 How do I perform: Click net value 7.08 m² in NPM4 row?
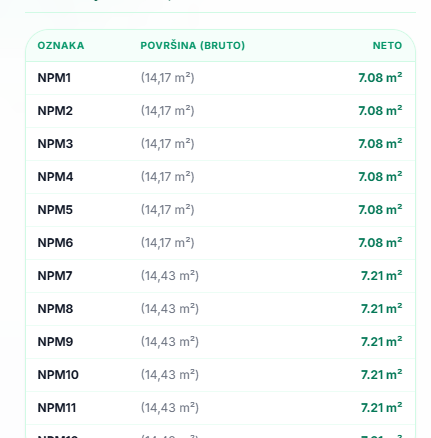380,177
